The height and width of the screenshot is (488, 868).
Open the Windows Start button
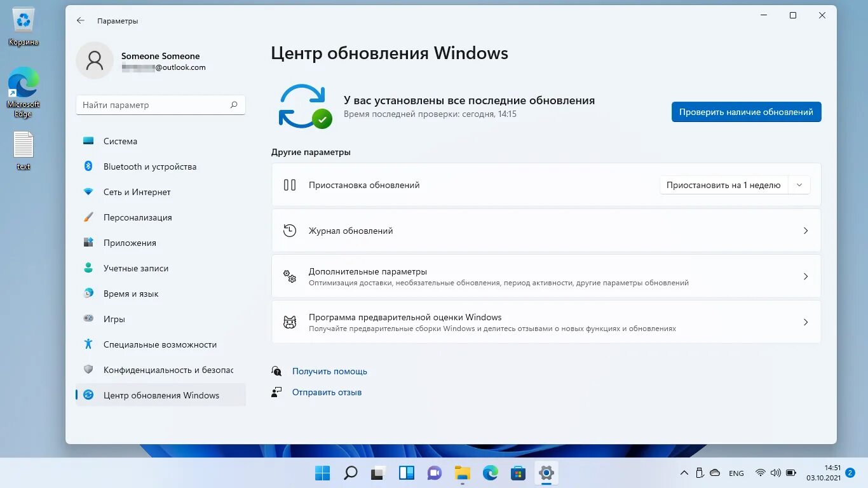point(323,473)
